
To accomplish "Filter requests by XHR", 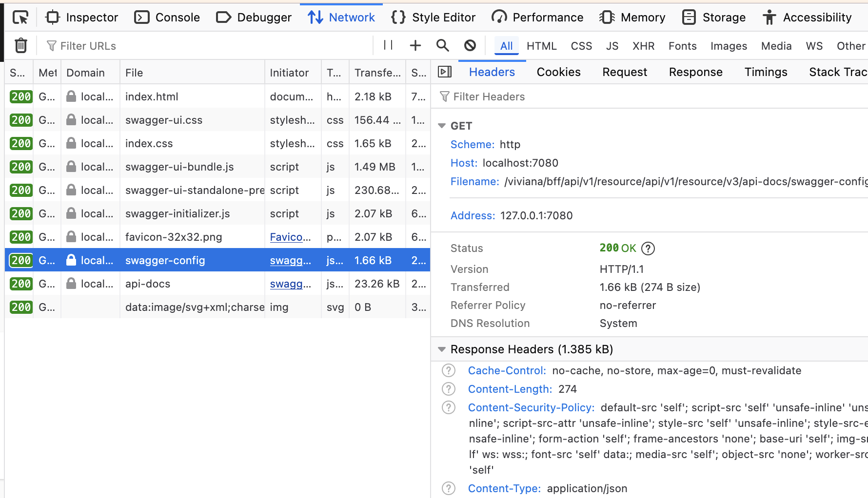I will coord(643,46).
